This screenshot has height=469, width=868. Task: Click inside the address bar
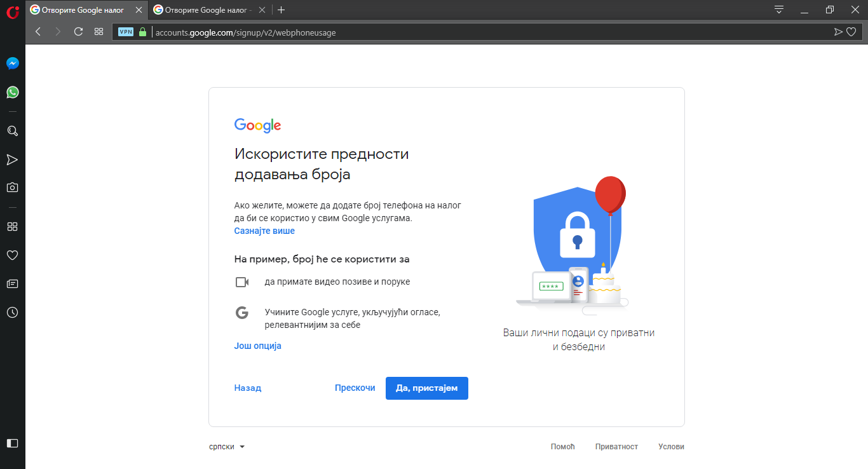point(381,32)
